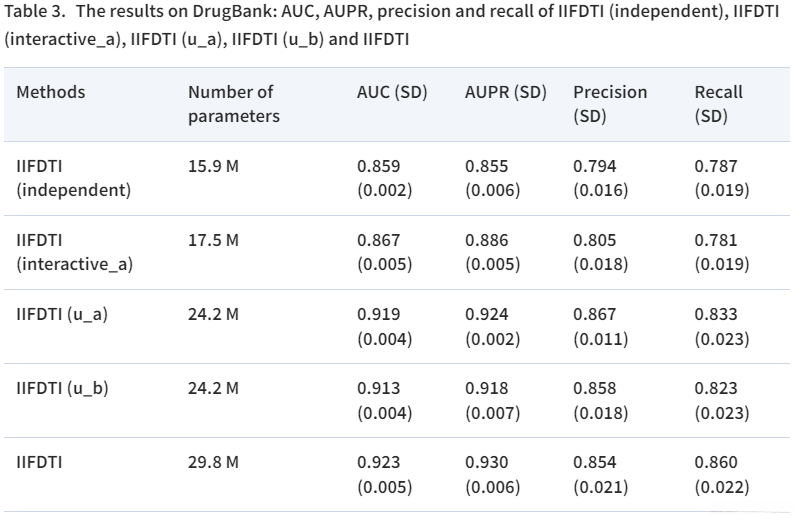Select the 29.8 M parameters cell
This screenshot has width=810, height=524.
213,462
